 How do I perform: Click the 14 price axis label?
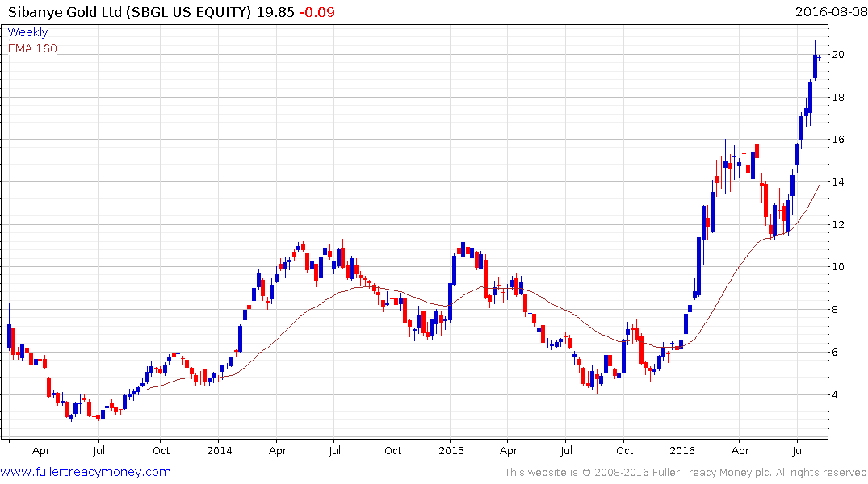point(838,182)
